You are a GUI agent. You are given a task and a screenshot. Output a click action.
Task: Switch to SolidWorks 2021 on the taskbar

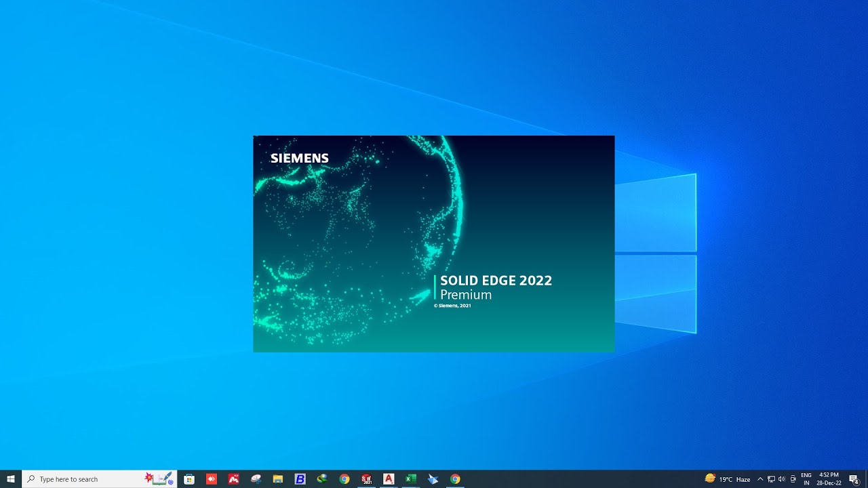tap(367, 479)
